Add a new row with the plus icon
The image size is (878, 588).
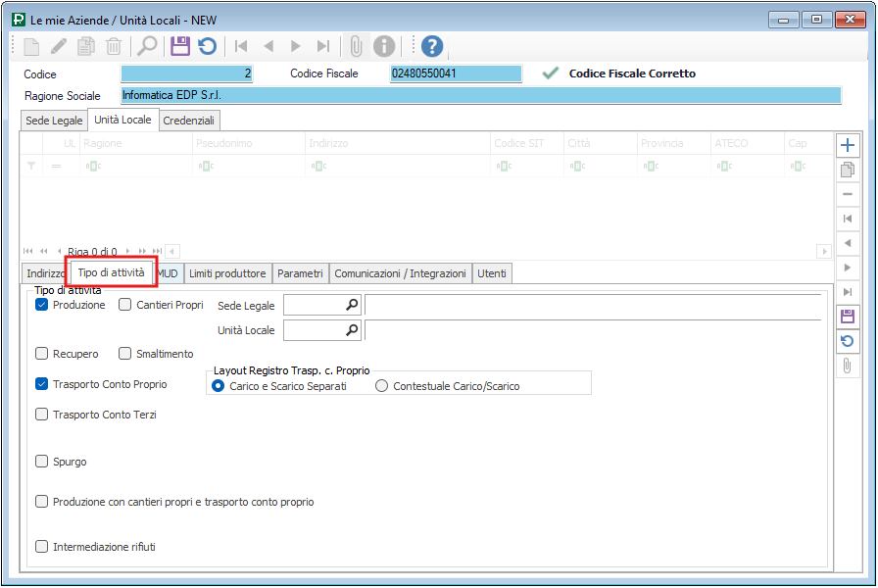[x=848, y=145]
